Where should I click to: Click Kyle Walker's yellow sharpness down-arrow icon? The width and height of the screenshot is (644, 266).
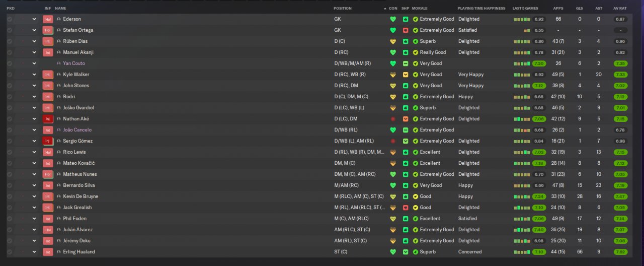[406, 75]
